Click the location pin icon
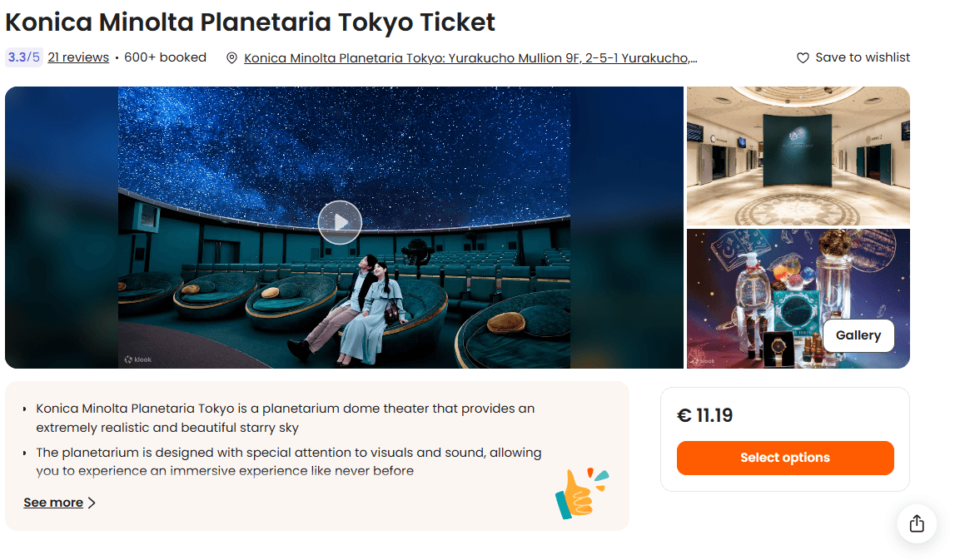 click(232, 58)
